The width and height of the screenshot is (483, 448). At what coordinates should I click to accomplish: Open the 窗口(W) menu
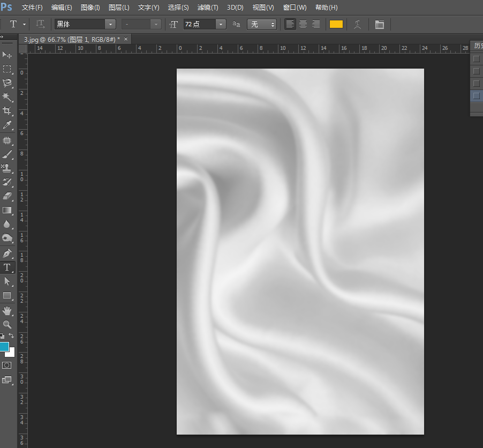pos(295,8)
